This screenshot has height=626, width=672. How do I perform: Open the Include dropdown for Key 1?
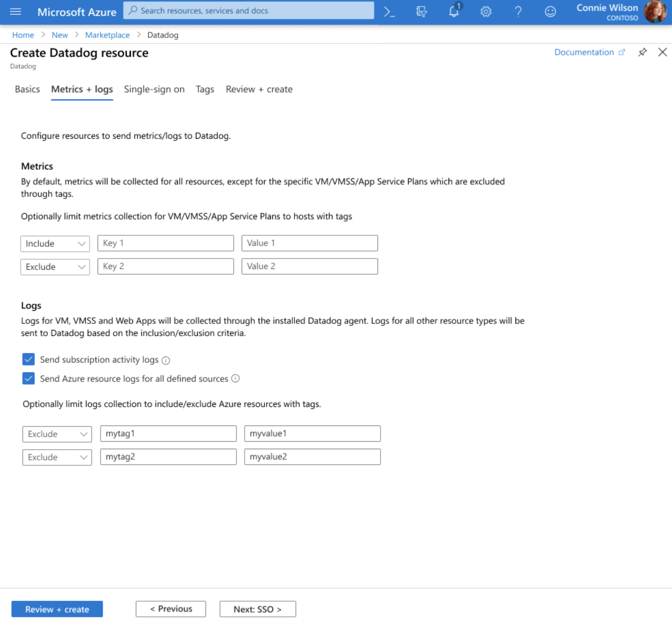coord(55,243)
